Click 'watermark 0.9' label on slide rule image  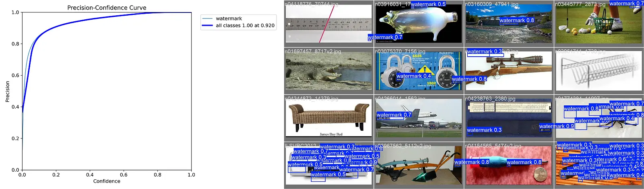pyautogui.click(x=556, y=126)
